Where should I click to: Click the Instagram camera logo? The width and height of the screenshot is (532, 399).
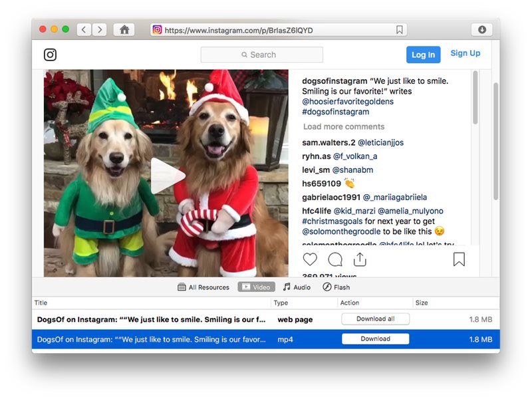coord(51,55)
